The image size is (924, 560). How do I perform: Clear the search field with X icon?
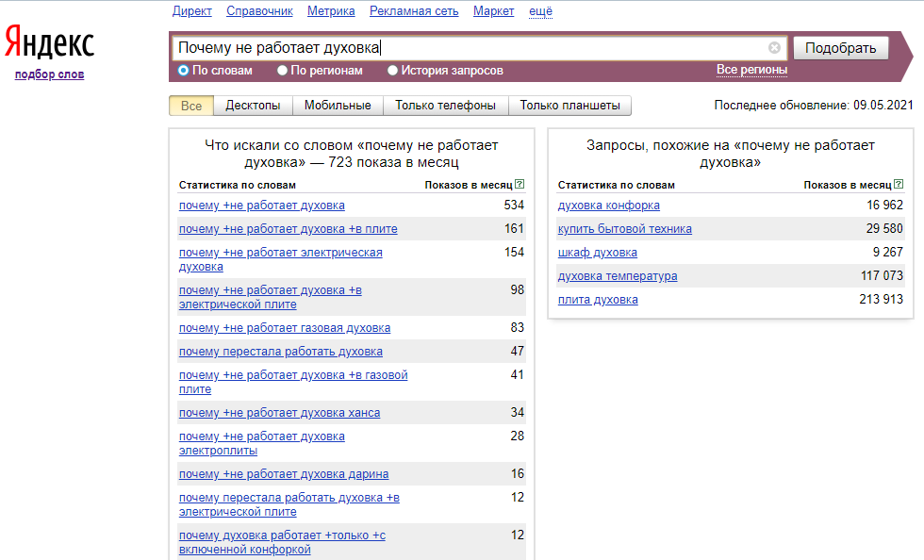coord(774,48)
